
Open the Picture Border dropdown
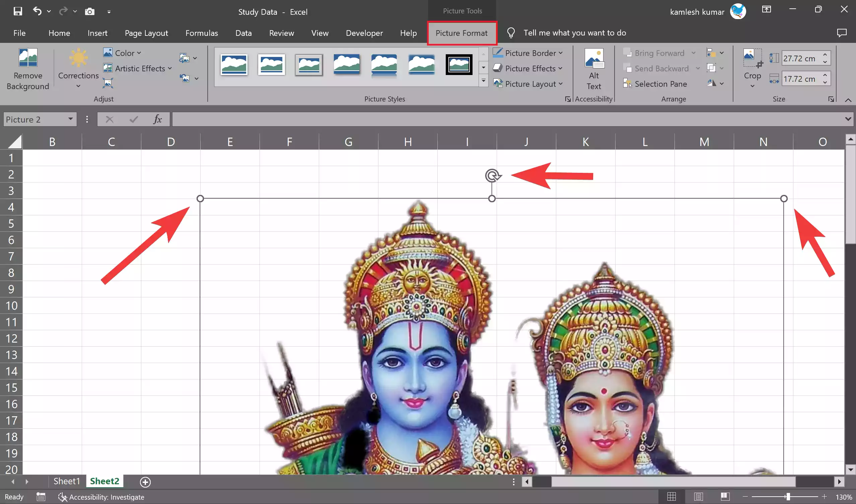click(x=561, y=53)
